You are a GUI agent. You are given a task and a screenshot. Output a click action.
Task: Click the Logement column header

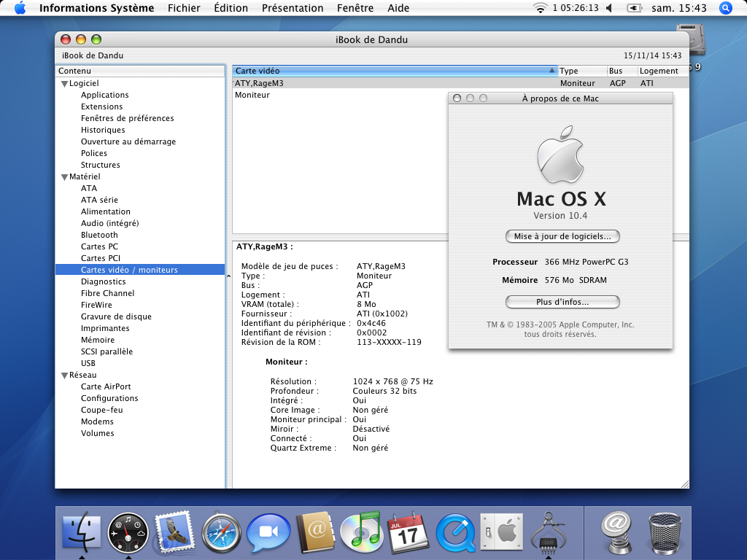(663, 71)
